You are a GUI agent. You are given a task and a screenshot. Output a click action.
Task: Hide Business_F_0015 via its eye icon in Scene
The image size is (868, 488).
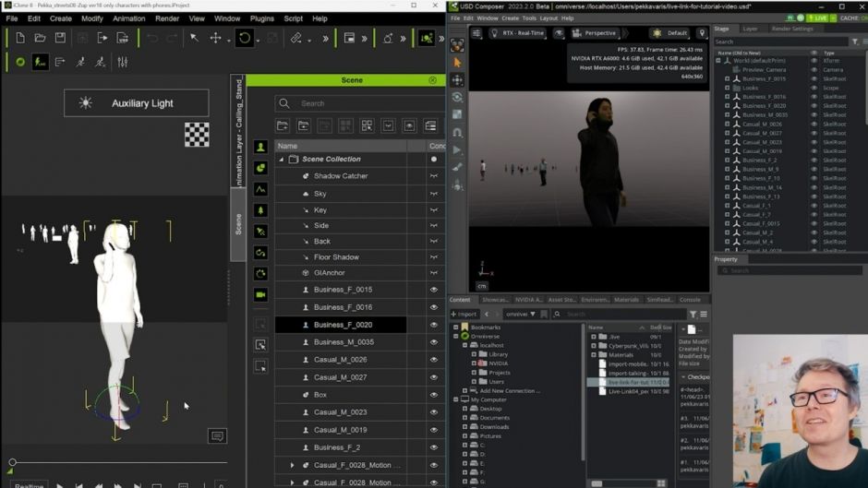pos(433,290)
